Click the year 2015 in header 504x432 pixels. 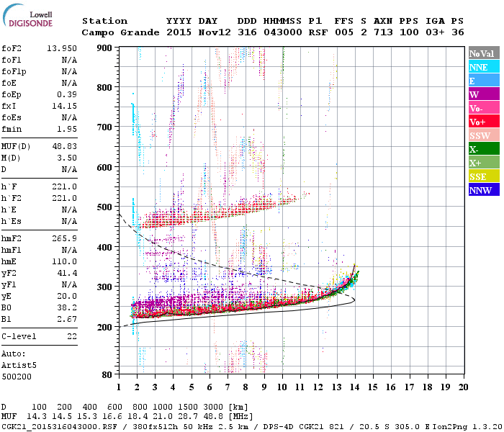[179, 32]
